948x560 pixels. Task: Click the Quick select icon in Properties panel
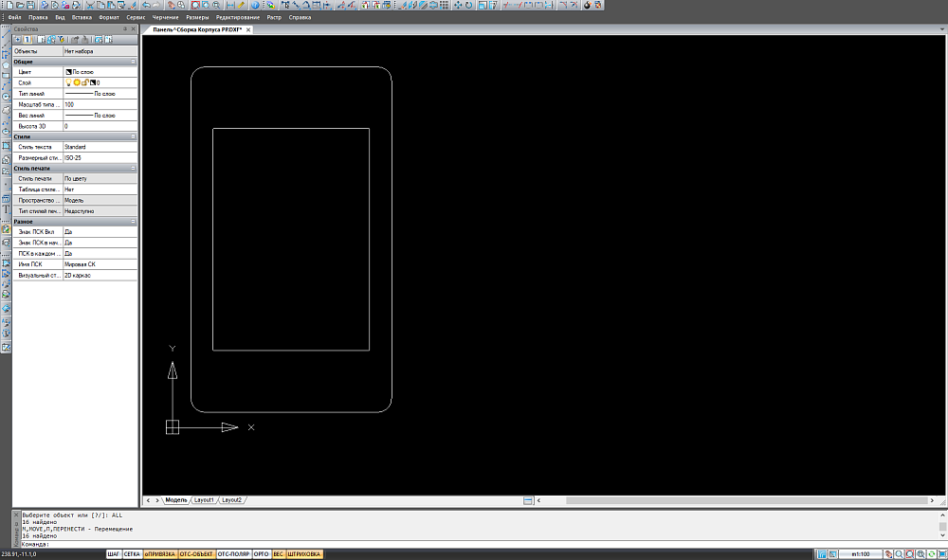coord(61,39)
